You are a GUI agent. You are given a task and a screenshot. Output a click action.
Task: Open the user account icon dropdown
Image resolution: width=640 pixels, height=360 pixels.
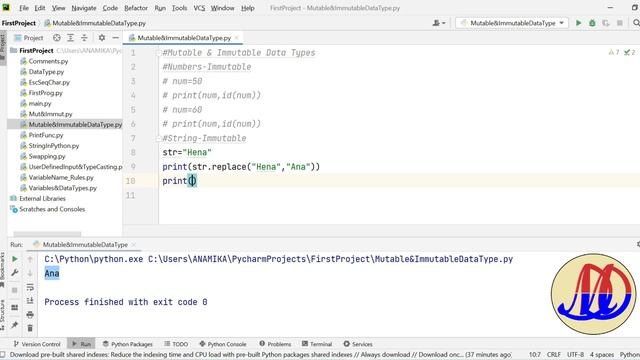tap(439, 23)
